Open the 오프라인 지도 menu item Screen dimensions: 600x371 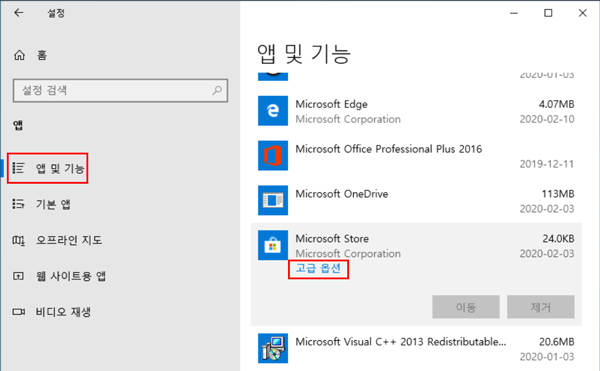[x=69, y=240]
